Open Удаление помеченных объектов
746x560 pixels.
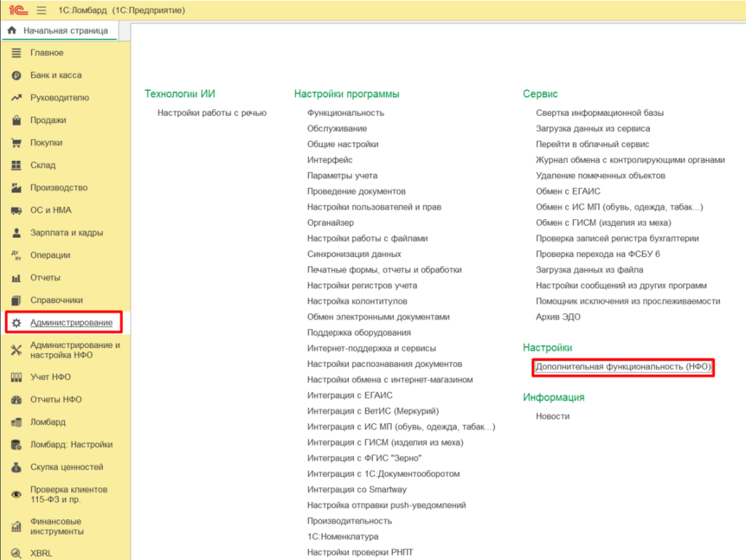click(600, 176)
